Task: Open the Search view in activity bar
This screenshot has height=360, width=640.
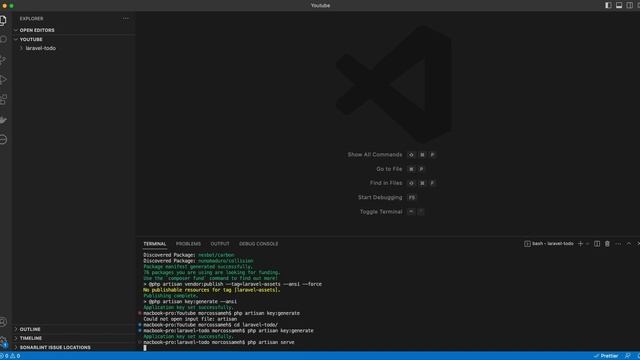Action: pyautogui.click(x=3, y=40)
